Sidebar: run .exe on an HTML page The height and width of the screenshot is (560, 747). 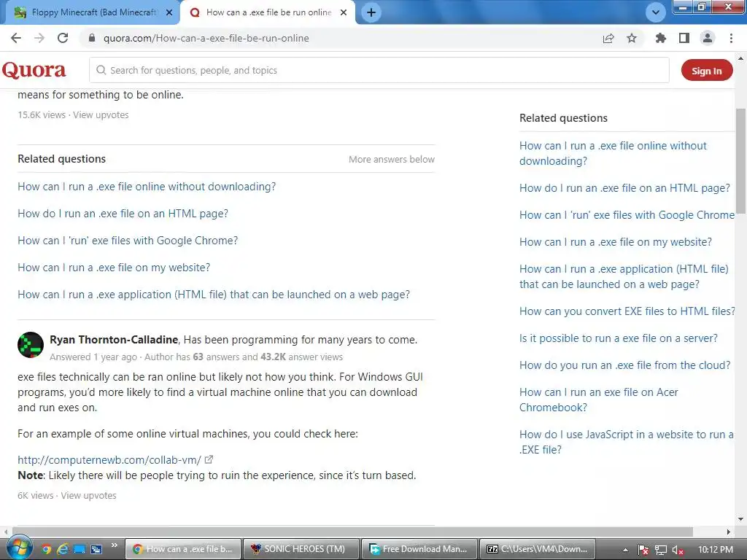point(624,188)
